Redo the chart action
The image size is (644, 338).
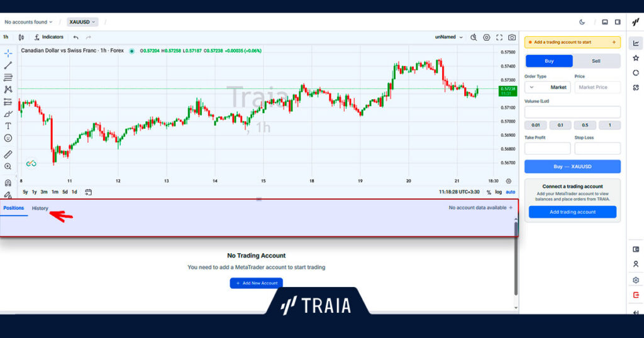[x=88, y=37]
